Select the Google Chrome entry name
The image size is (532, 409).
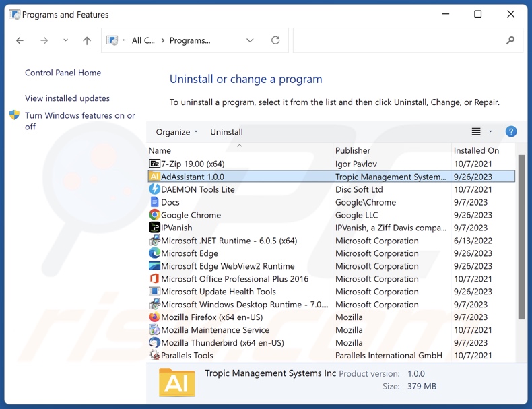[191, 215]
